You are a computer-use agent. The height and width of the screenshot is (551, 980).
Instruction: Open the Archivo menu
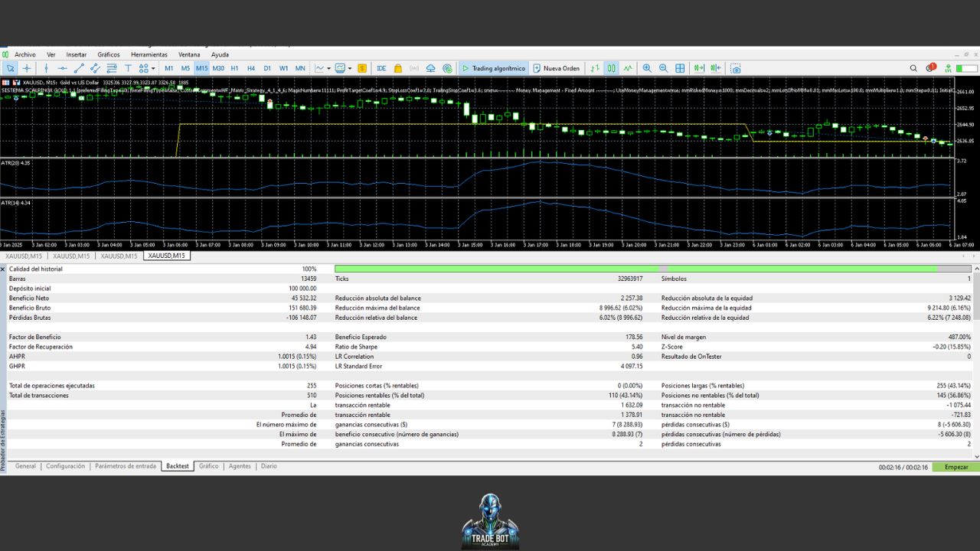(25, 55)
